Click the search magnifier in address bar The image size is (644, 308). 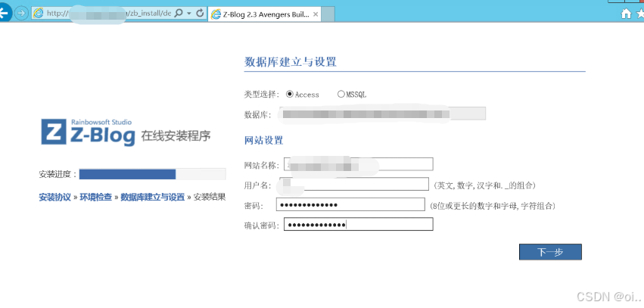(179, 13)
